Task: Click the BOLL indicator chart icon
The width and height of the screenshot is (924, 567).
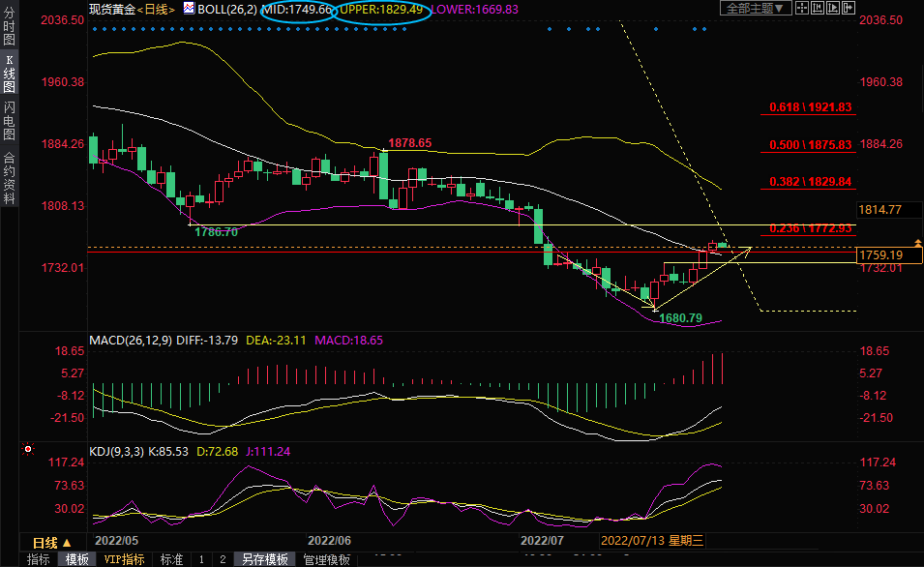Action: 190,9
